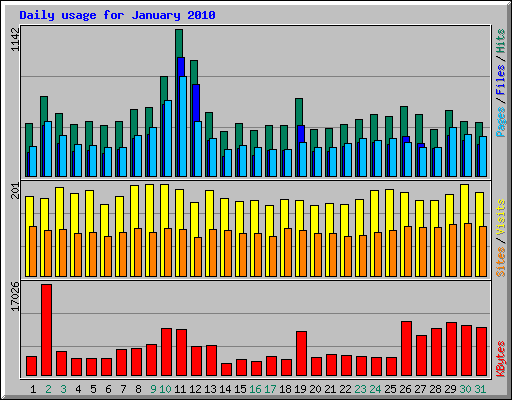Select the KBytes legend label
Screen dimensions: 512x400
tap(501, 359)
